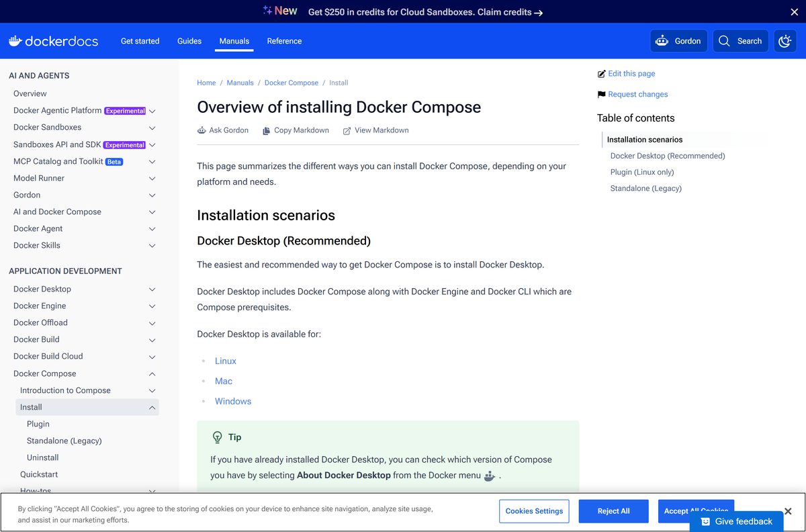
Task: Collapse Docker Compose section chevron
Action: click(152, 374)
